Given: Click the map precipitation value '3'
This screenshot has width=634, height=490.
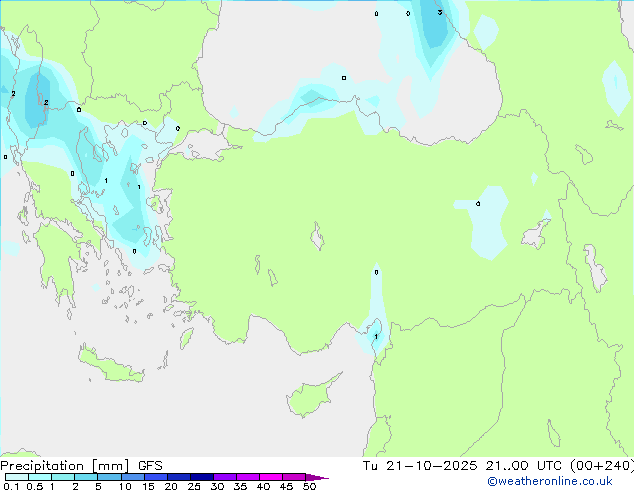Looking at the screenshot, I should pos(440,13).
